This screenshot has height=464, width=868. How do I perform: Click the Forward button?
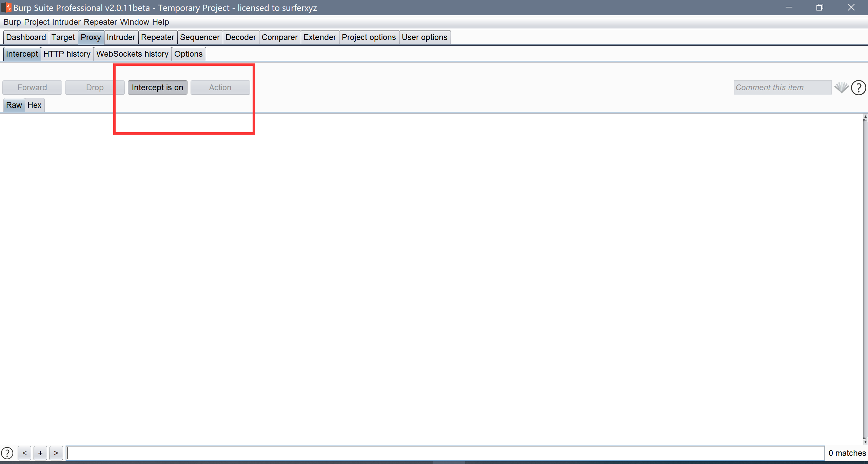click(x=32, y=88)
